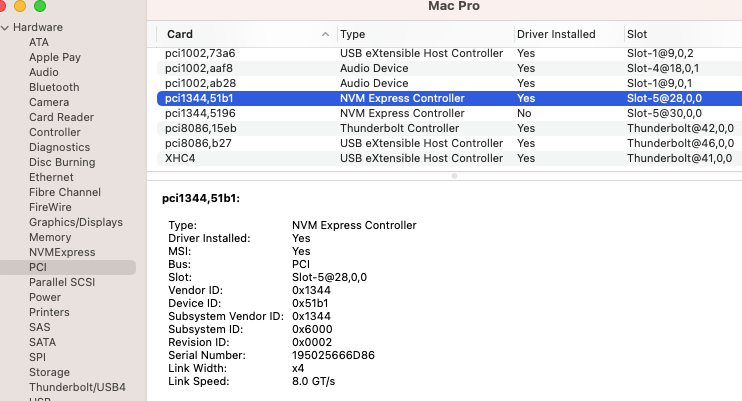Click the Vendor ID value 0x1344
This screenshot has height=401, width=742.
point(311,290)
